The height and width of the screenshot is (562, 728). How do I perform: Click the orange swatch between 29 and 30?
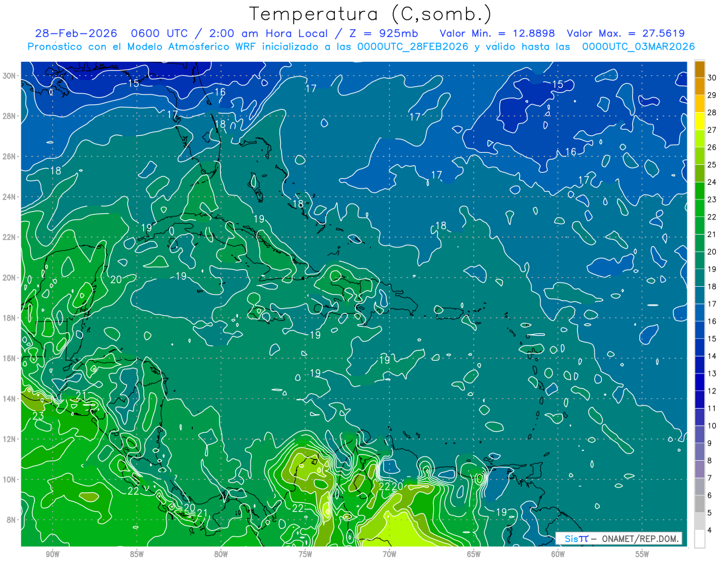coord(699,86)
